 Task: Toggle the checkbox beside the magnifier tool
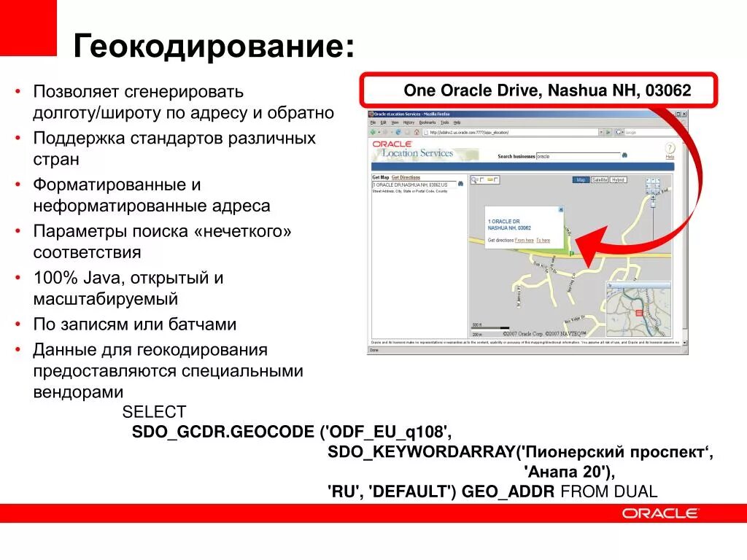tap(481, 180)
